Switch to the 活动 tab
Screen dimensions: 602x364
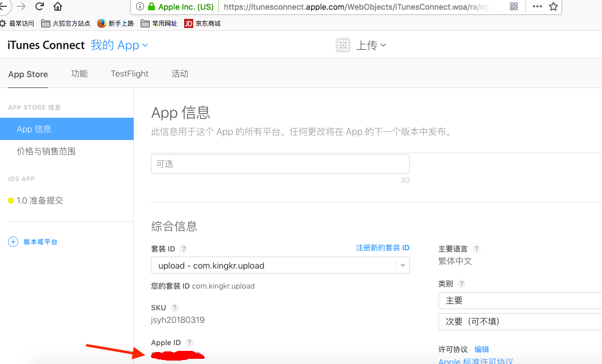point(180,74)
